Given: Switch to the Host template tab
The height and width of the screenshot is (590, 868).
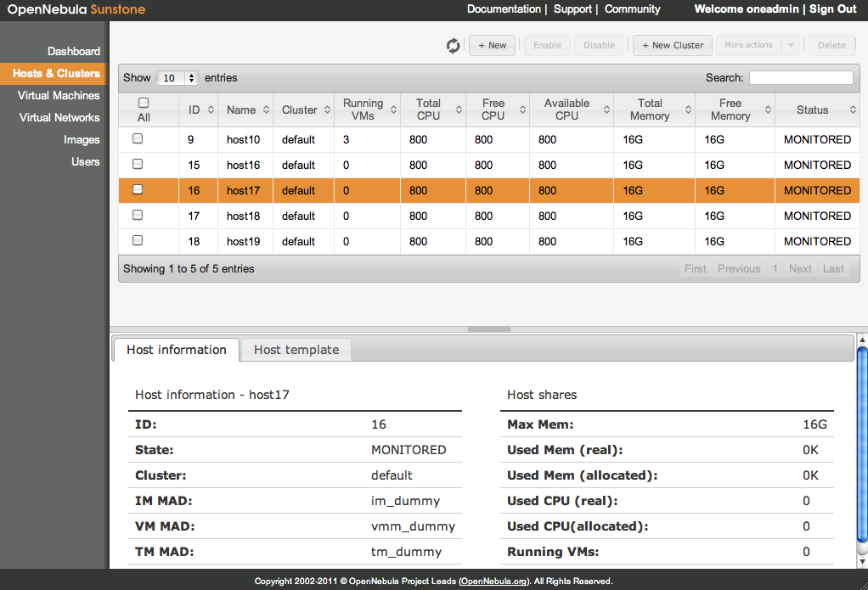Looking at the screenshot, I should coord(295,349).
